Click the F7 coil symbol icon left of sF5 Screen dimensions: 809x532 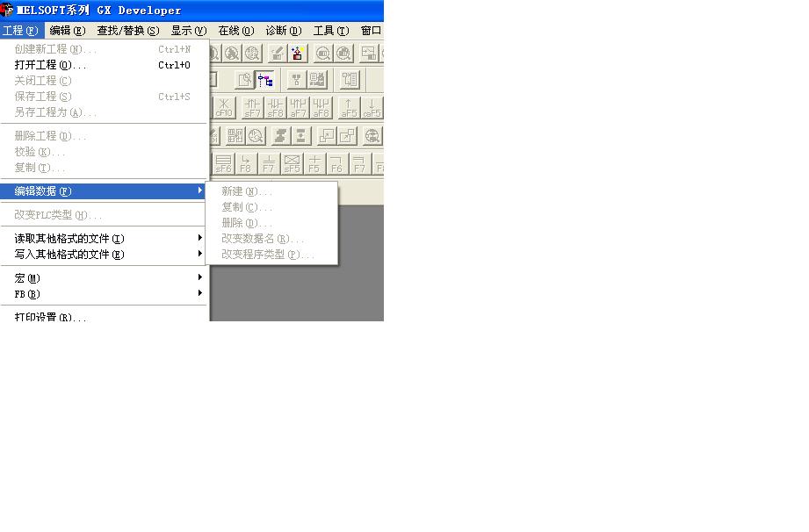pyautogui.click(x=269, y=163)
